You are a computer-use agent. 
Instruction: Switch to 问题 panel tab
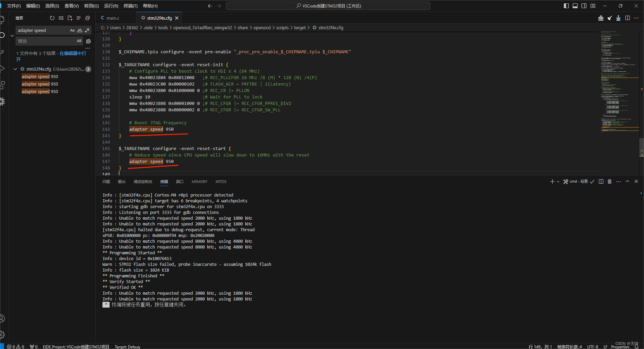(x=106, y=182)
